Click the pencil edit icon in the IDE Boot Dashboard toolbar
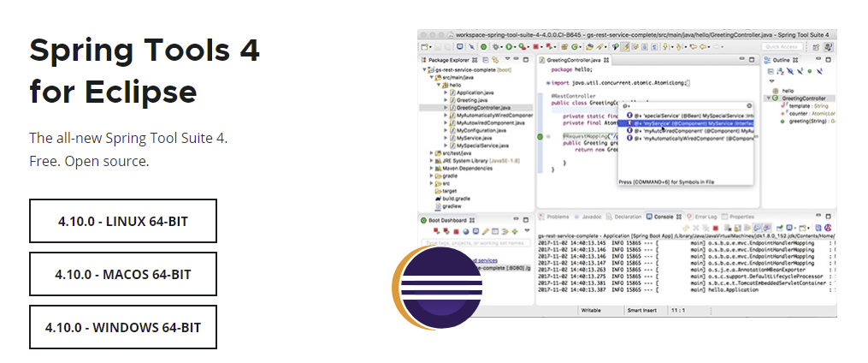868x363 pixels. click(x=486, y=232)
